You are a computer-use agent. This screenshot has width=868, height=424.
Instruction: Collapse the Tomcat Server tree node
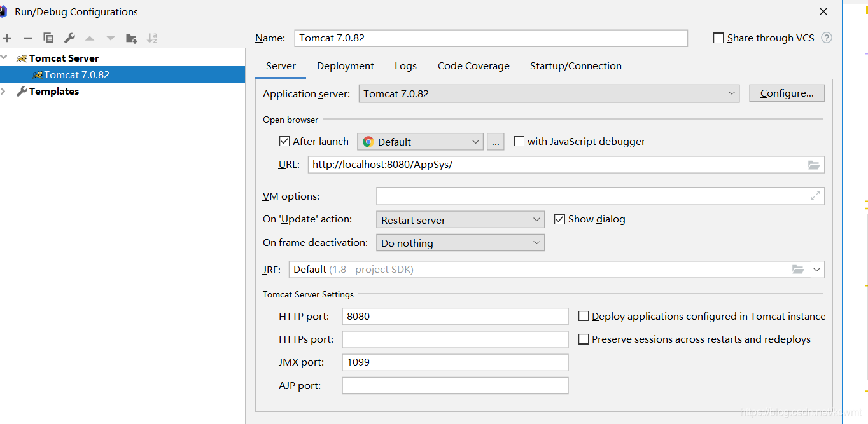4,58
